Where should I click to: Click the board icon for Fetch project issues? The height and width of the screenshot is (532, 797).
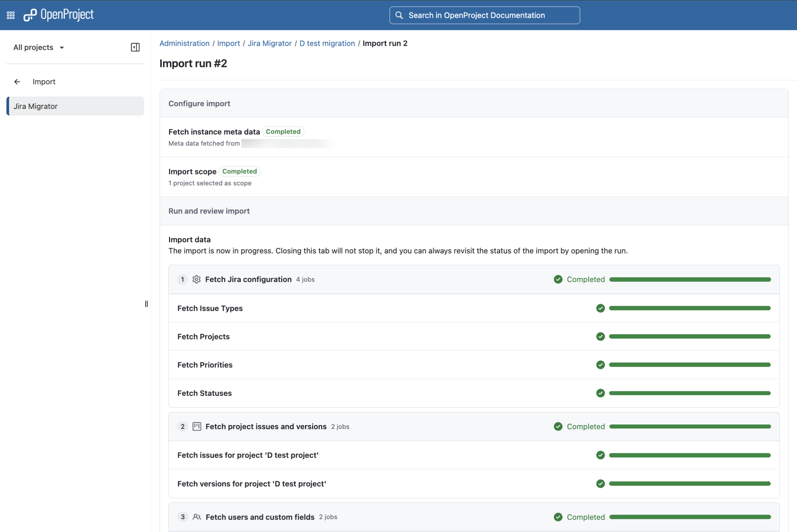(x=197, y=426)
